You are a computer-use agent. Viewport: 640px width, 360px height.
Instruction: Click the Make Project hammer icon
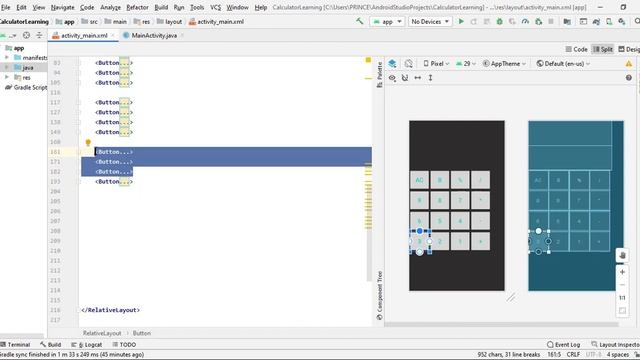[360, 21]
